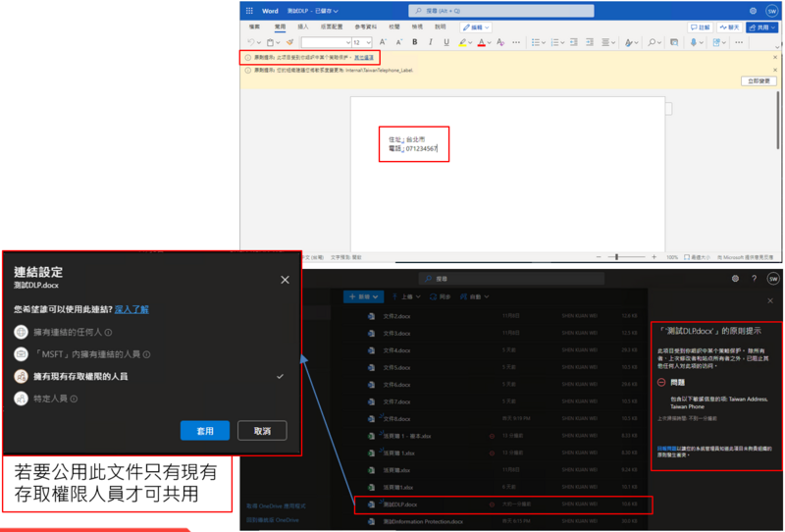Click the Sync button in OneDrive
The width and height of the screenshot is (785, 532).
tap(441, 296)
